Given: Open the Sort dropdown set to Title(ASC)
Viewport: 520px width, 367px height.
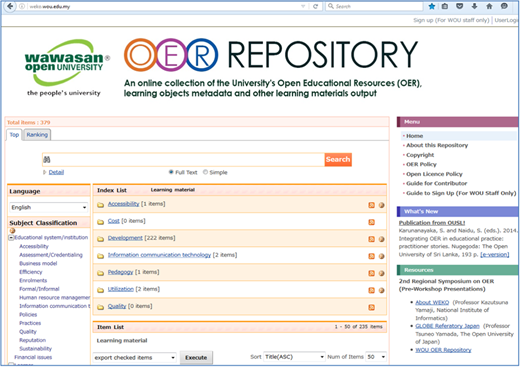Looking at the screenshot, I should click(294, 357).
